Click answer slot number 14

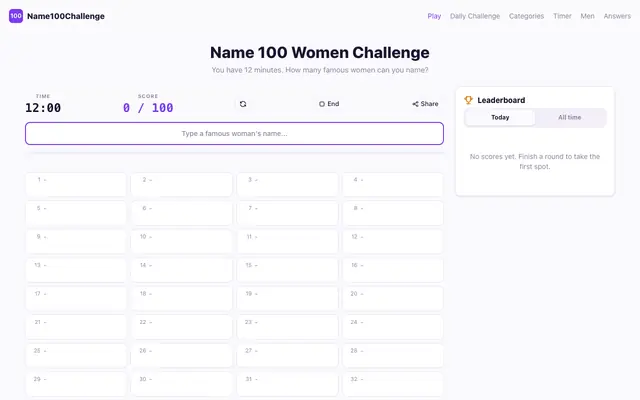click(182, 270)
